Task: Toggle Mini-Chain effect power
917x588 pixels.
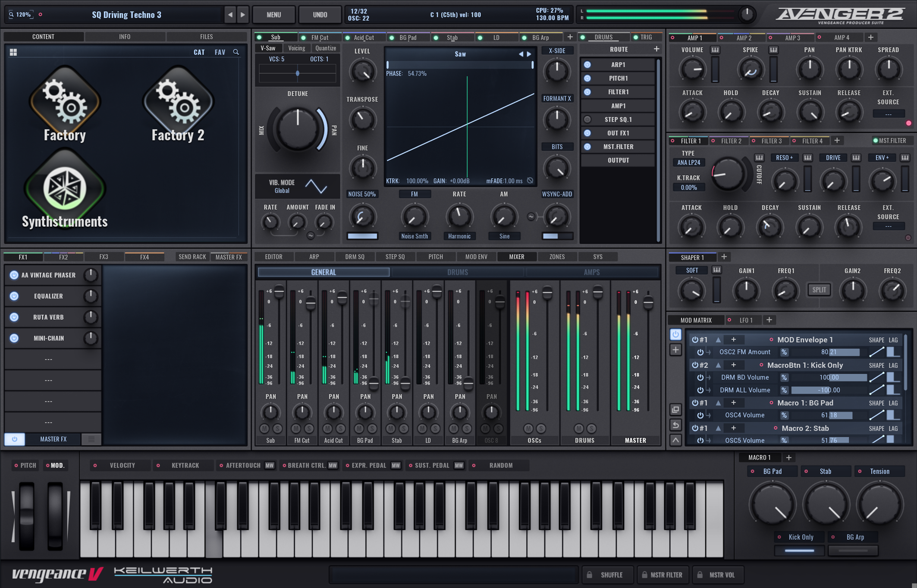Action: click(14, 338)
